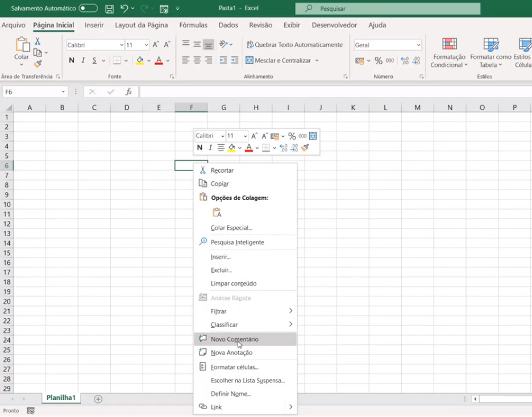The height and width of the screenshot is (417, 532).
Task: Toggle ribbon align text right
Action: pos(209,60)
